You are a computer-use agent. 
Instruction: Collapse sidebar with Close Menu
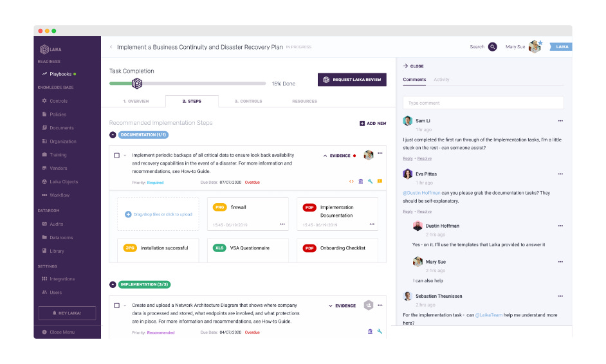click(x=59, y=332)
